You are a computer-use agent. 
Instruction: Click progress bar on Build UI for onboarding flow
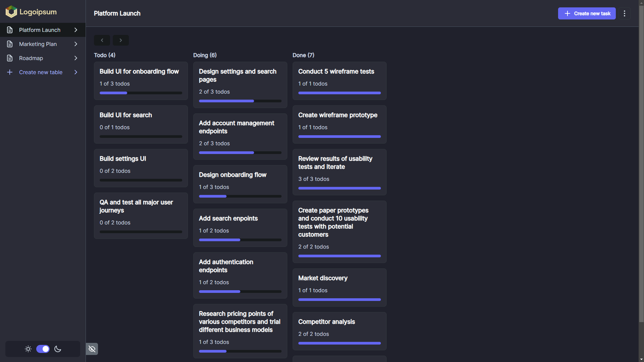pos(141,93)
